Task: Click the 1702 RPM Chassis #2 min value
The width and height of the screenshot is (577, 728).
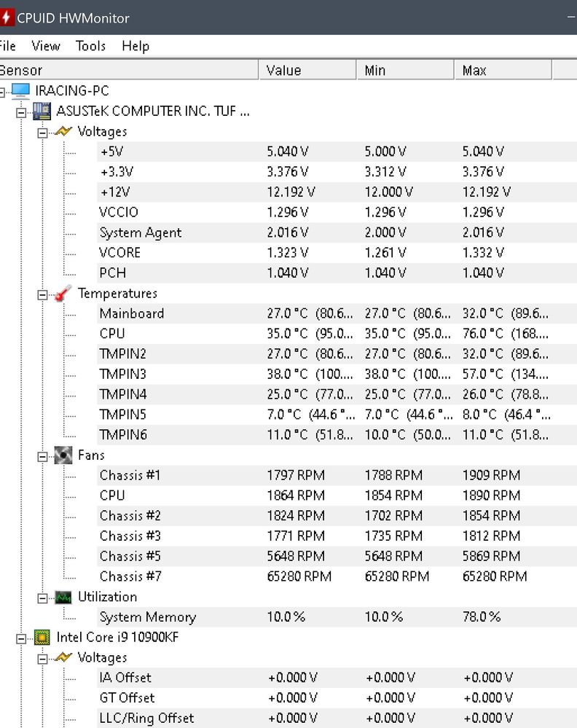Action: point(393,515)
